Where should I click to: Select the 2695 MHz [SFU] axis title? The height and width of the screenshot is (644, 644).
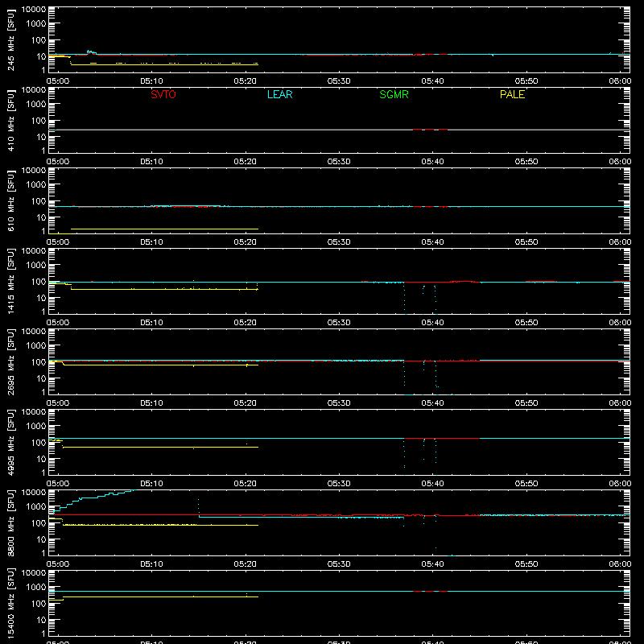click(x=11, y=361)
